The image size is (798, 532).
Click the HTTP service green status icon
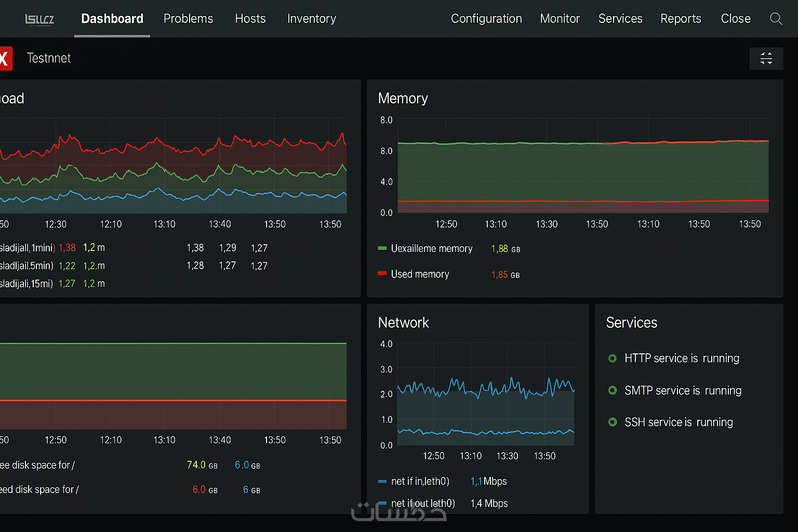tap(613, 358)
